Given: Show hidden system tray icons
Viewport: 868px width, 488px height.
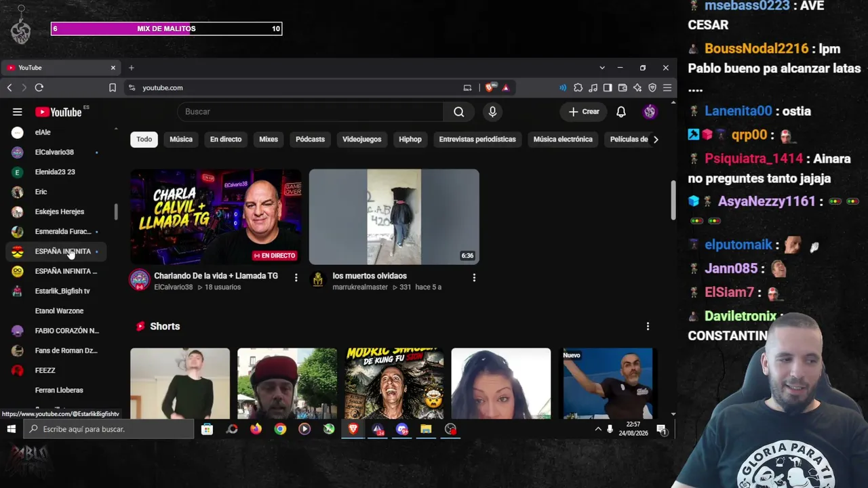Looking at the screenshot, I should [x=598, y=429].
